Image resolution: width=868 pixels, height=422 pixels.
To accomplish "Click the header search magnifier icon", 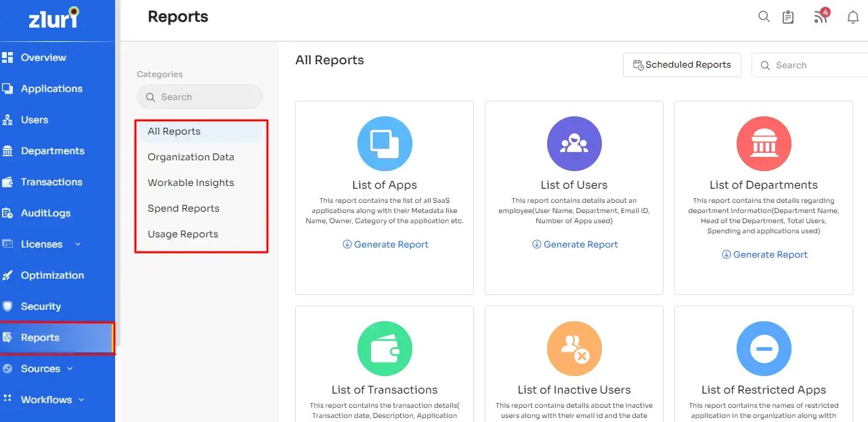I will 764,17.
